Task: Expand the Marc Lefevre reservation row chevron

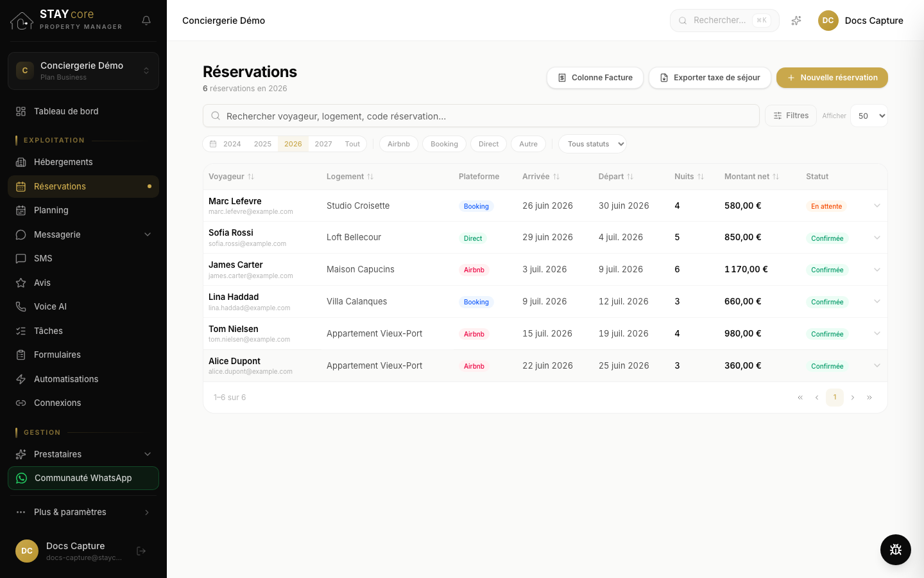Action: click(x=877, y=206)
